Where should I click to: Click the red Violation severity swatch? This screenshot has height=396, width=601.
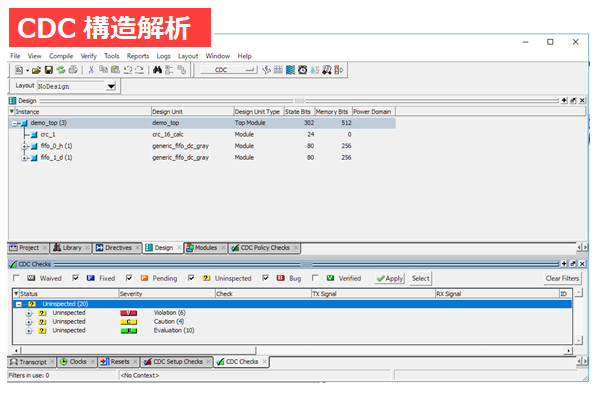tap(129, 313)
